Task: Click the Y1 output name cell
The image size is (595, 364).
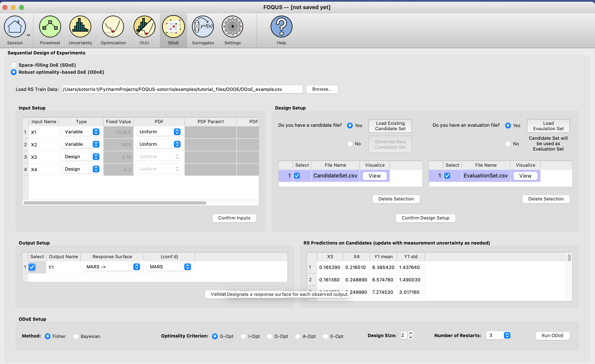Action: (x=63, y=267)
